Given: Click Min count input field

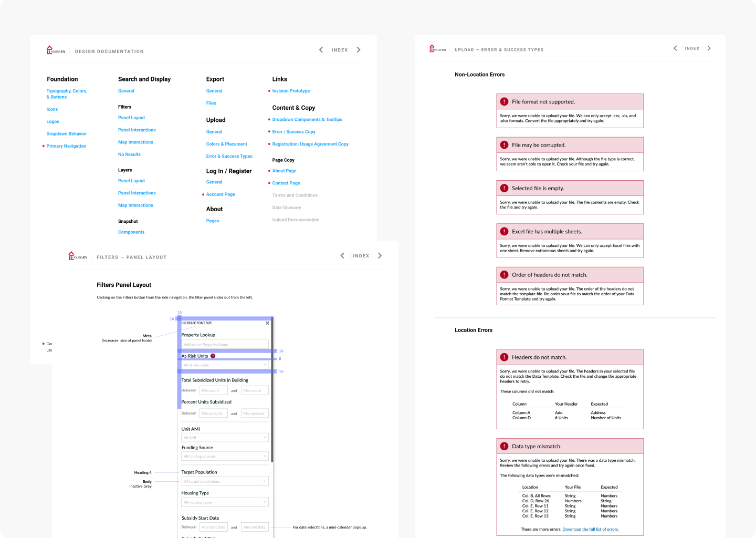Looking at the screenshot, I should tap(214, 390).
